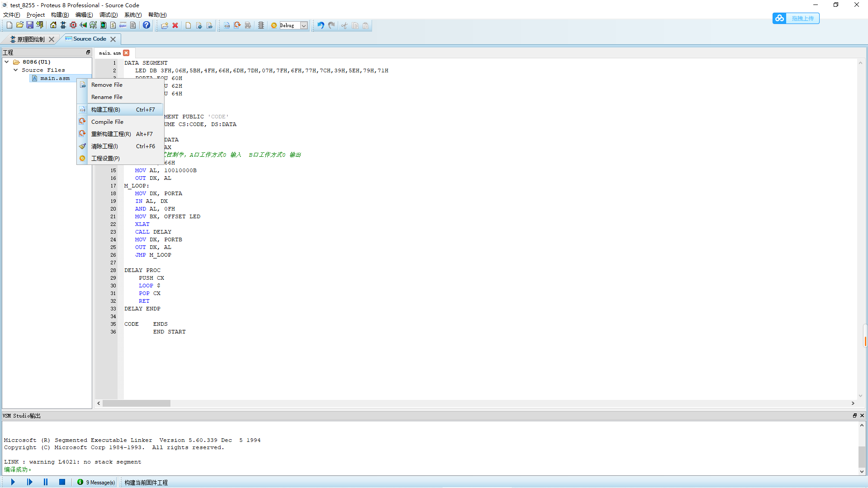The height and width of the screenshot is (488, 868).
Task: Expand the Source Files tree node
Action: click(15, 70)
